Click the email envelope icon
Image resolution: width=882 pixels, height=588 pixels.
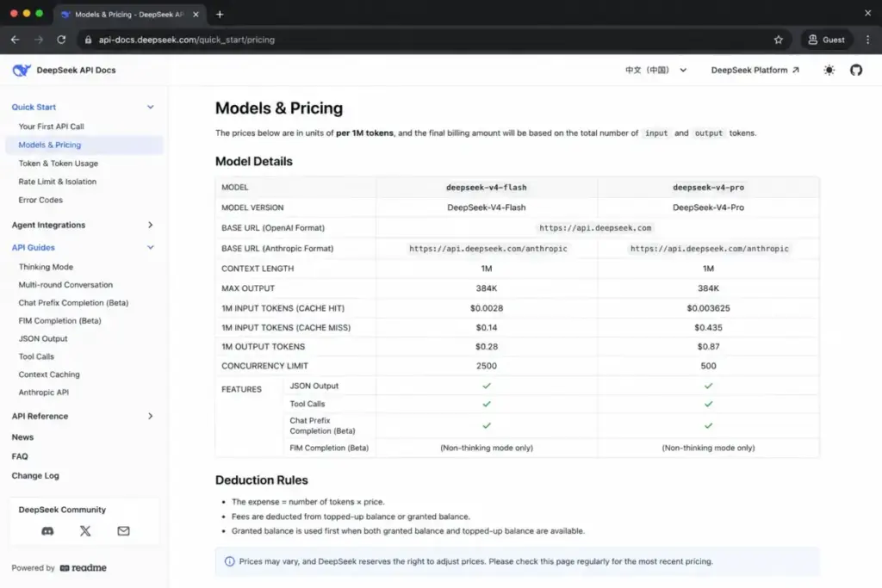(x=124, y=530)
